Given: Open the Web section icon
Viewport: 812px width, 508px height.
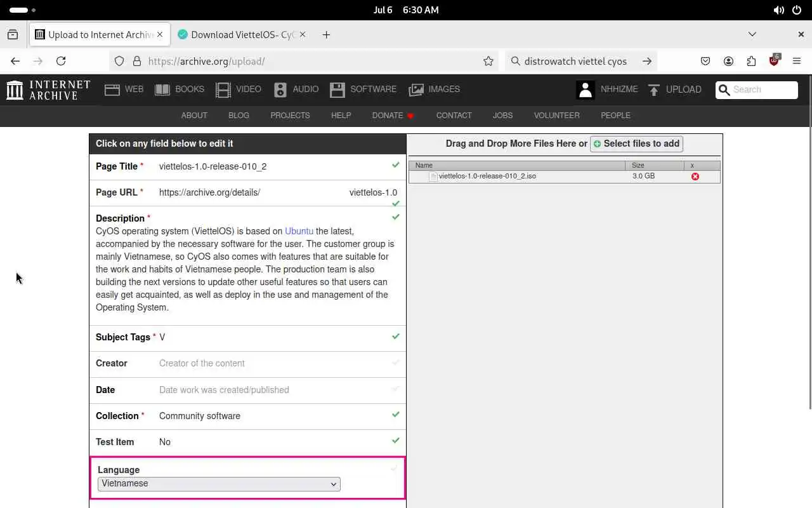Looking at the screenshot, I should (112, 90).
